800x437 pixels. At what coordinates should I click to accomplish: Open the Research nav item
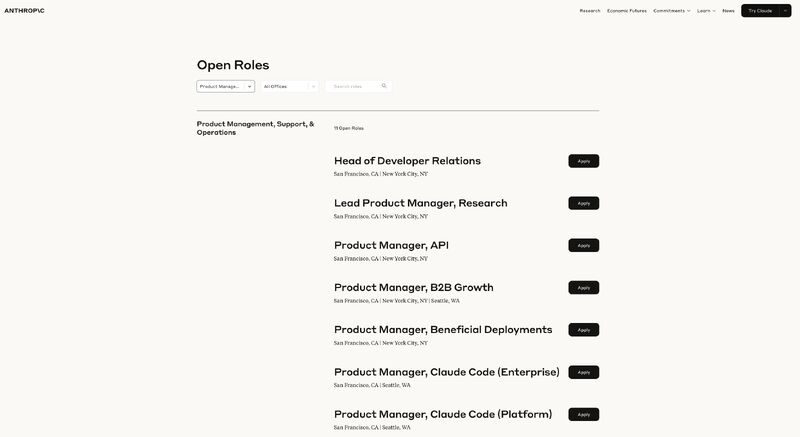(590, 11)
